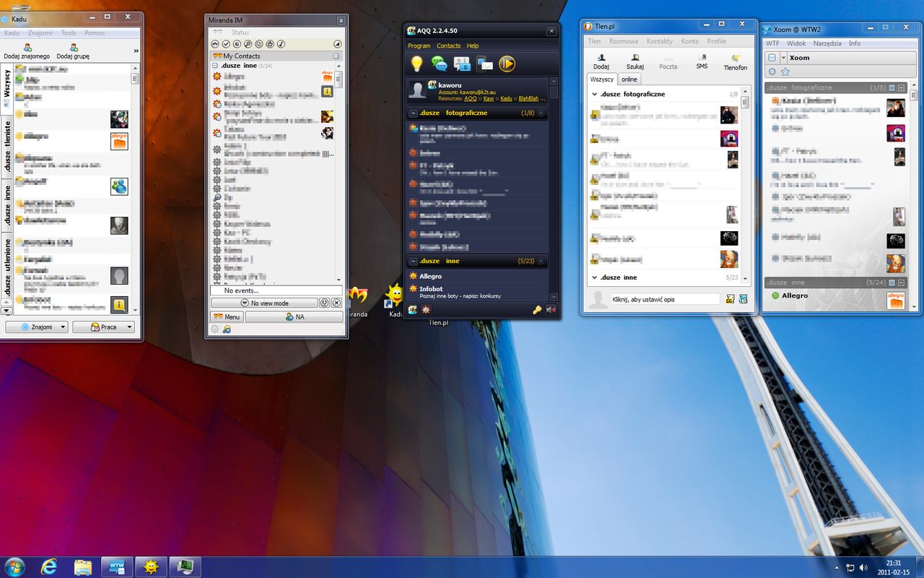924x578 pixels.
Task: Open Contacts menu in AQQ
Action: click(x=448, y=46)
